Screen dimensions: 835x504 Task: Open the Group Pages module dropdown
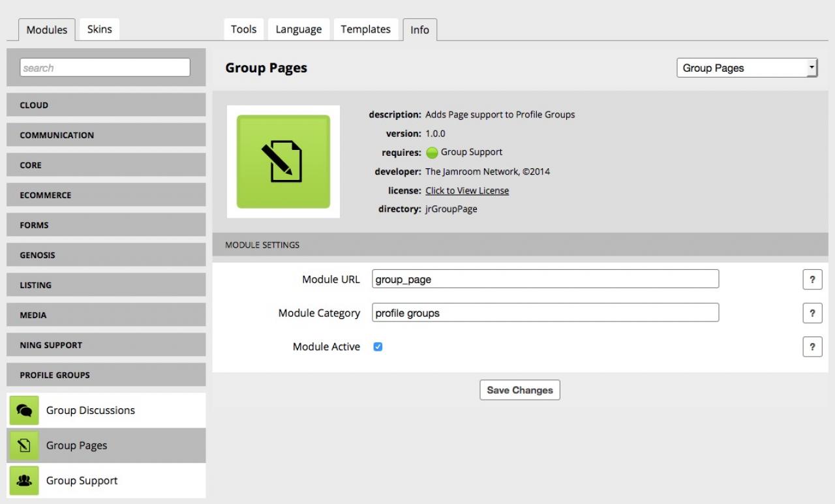tap(746, 68)
